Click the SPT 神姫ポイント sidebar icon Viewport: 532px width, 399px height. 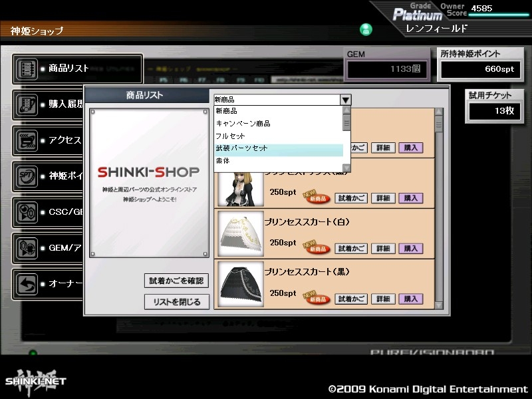(27, 176)
